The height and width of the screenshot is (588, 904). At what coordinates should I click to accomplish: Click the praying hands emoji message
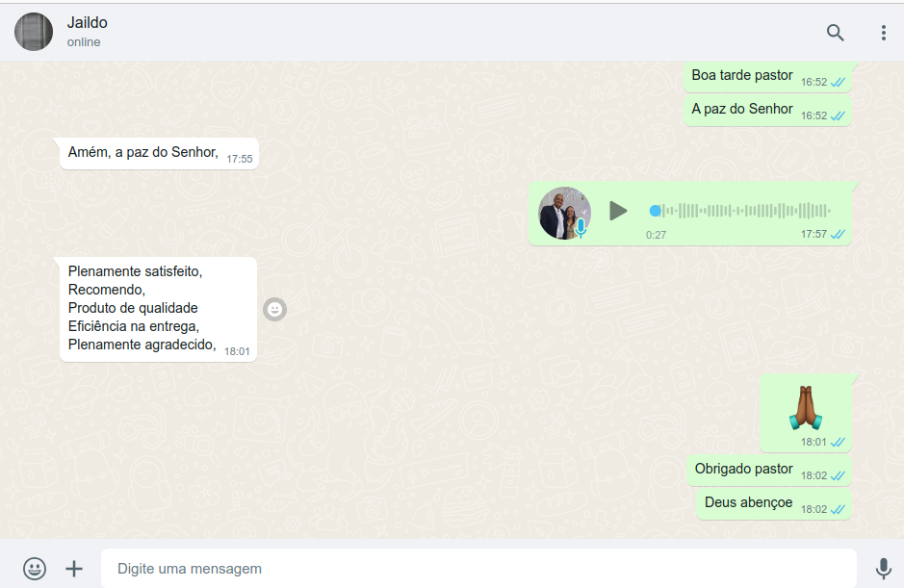click(x=805, y=407)
